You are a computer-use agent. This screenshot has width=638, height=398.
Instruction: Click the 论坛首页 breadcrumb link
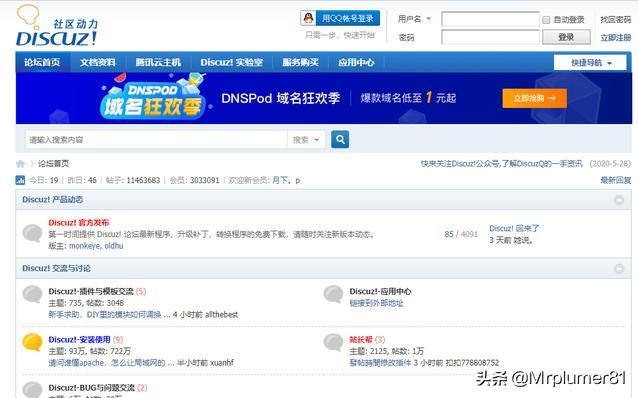tap(53, 164)
